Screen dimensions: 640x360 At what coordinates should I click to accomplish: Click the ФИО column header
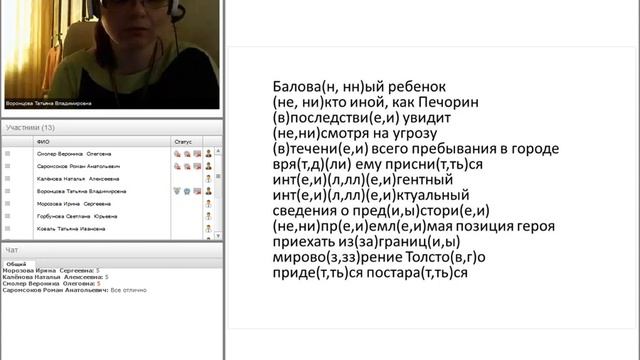click(x=102, y=142)
